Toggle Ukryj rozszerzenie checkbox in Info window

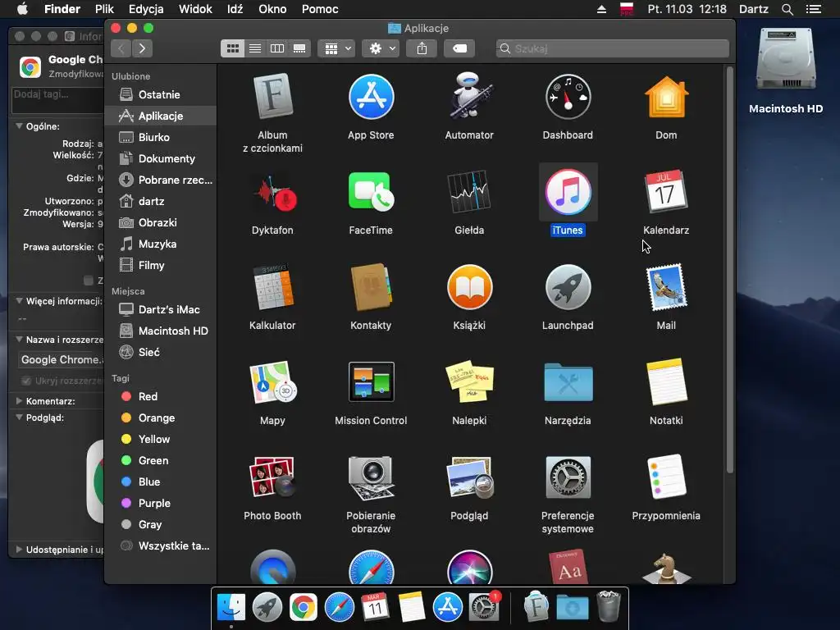click(25, 381)
